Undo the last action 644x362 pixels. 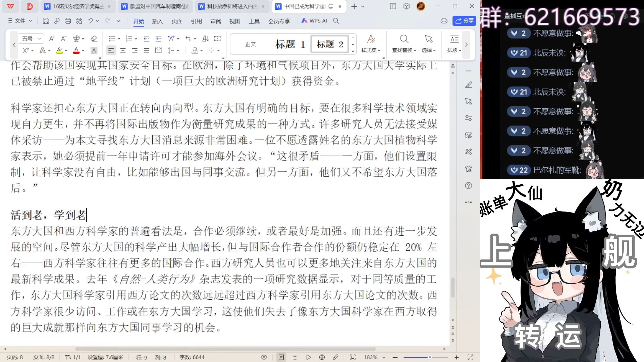coord(91,21)
